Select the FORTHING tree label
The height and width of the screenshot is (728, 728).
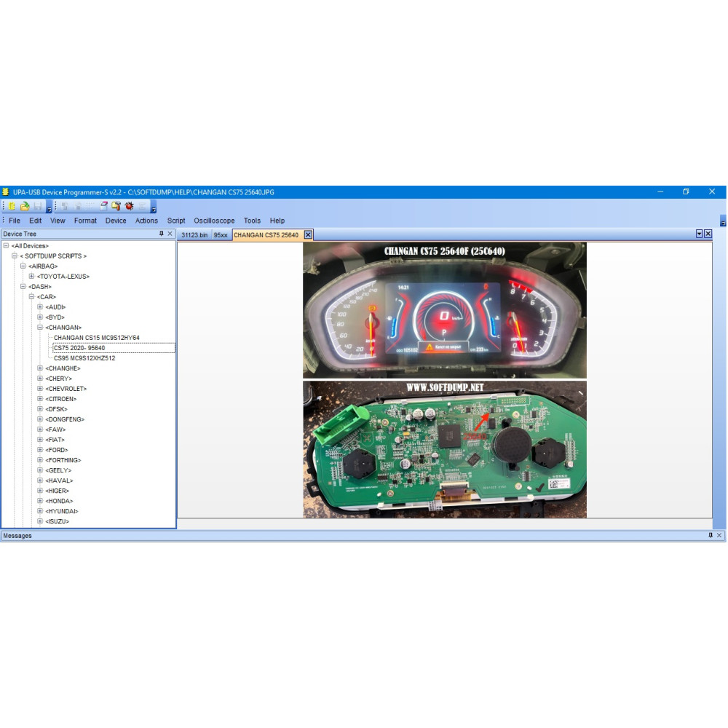63,461
